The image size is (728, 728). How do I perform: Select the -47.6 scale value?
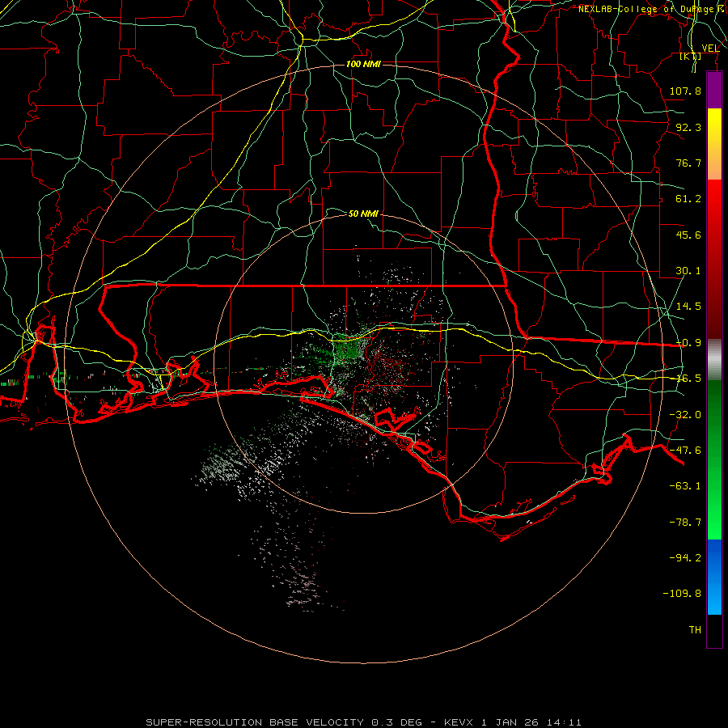[x=685, y=451]
